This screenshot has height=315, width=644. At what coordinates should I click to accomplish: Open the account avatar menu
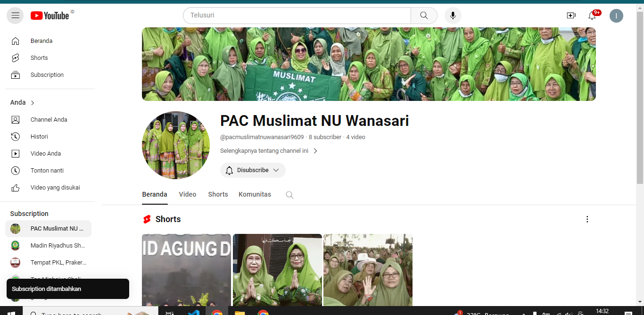(616, 16)
